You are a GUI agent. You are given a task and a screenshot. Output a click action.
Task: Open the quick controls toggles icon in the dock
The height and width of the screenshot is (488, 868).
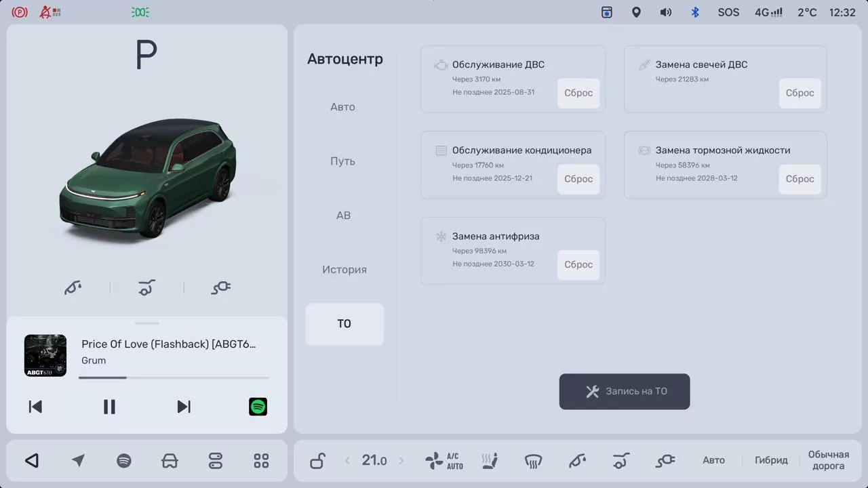pos(215,461)
